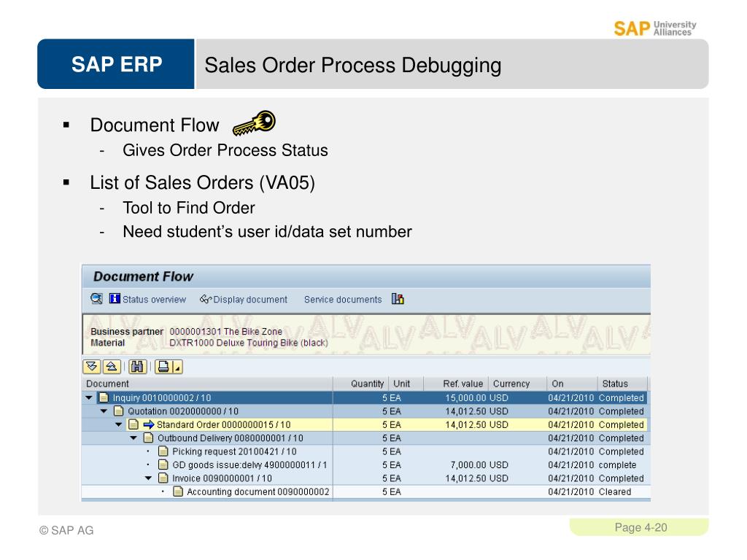Click the blue info icon beside Status overview
The height and width of the screenshot is (560, 747).
pos(115,298)
